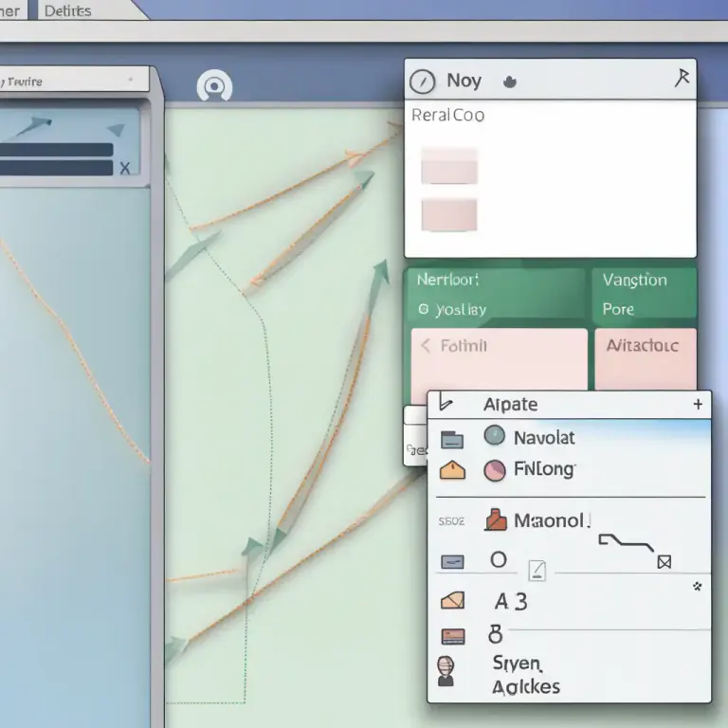
Task: Select the upper pink swatch under Reral Coo
Action: [x=449, y=166]
